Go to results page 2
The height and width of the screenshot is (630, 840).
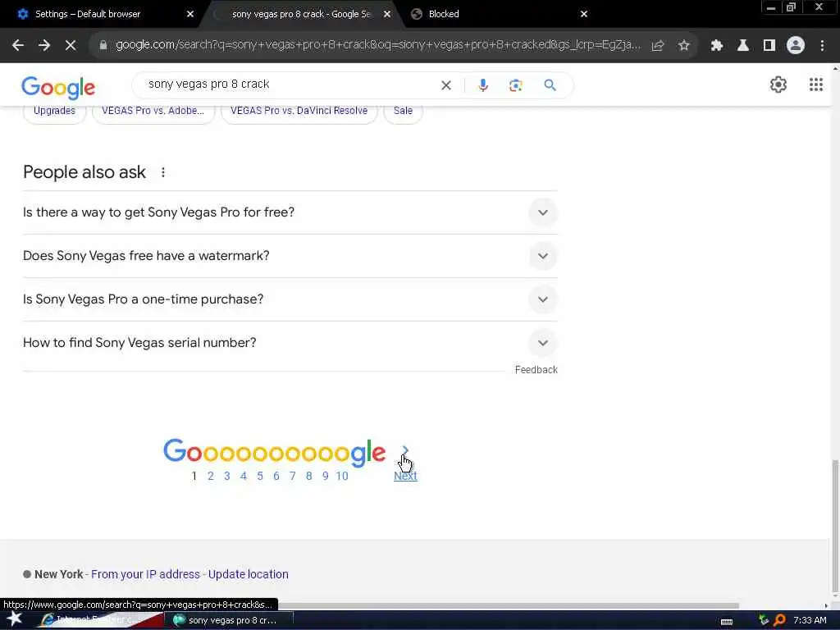pos(211,476)
